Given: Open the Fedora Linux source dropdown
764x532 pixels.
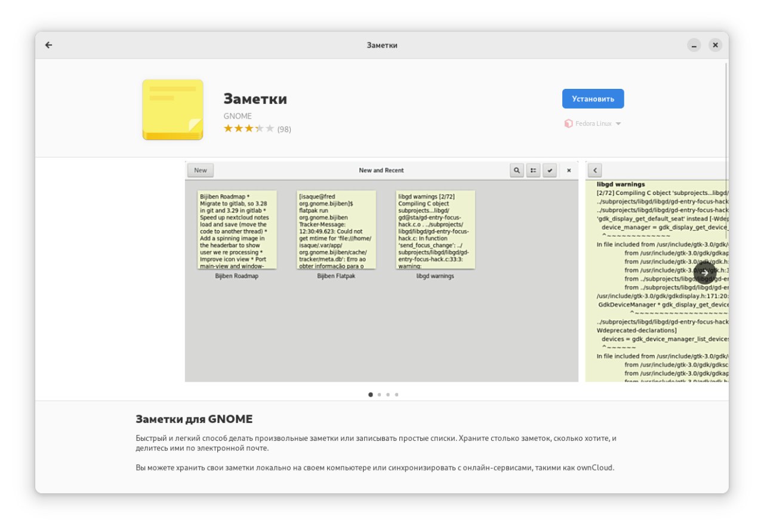Looking at the screenshot, I should click(593, 123).
